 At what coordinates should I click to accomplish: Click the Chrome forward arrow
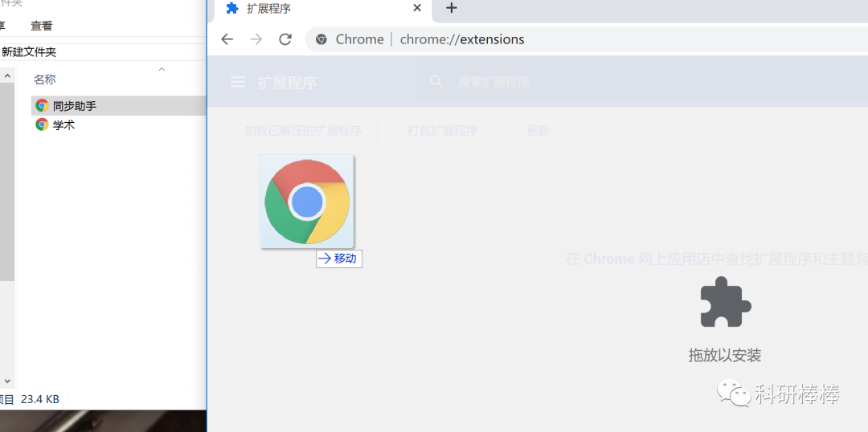click(x=256, y=39)
